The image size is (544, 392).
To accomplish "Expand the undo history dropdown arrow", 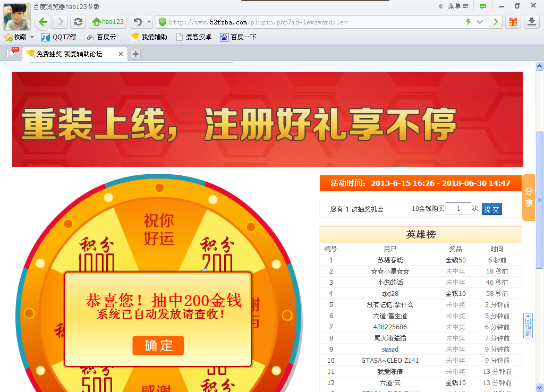I will pos(149,22).
